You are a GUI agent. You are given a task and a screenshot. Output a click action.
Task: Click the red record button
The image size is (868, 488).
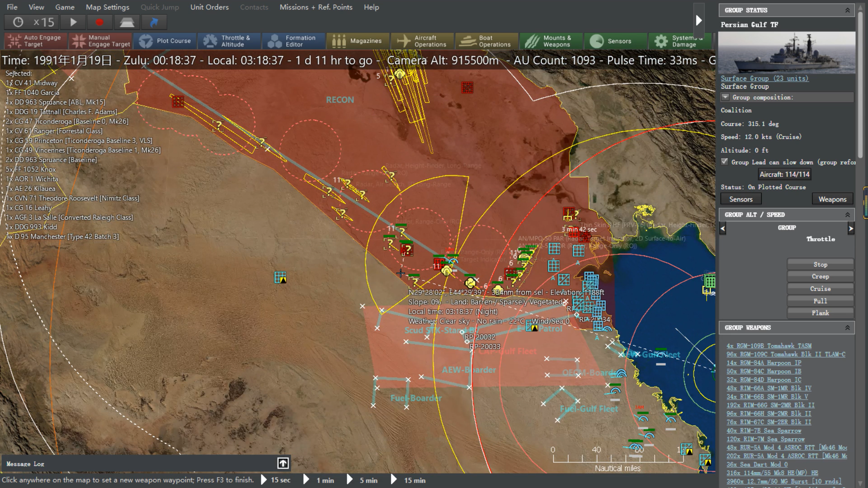[99, 22]
